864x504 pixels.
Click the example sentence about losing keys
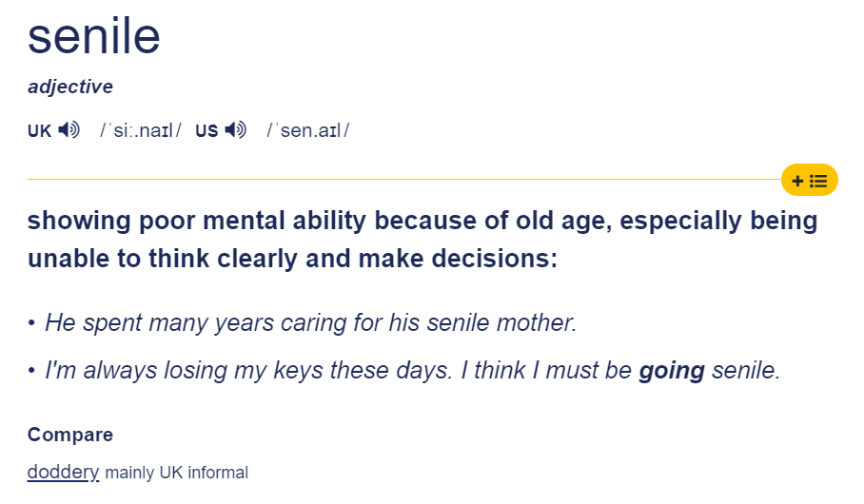click(413, 371)
